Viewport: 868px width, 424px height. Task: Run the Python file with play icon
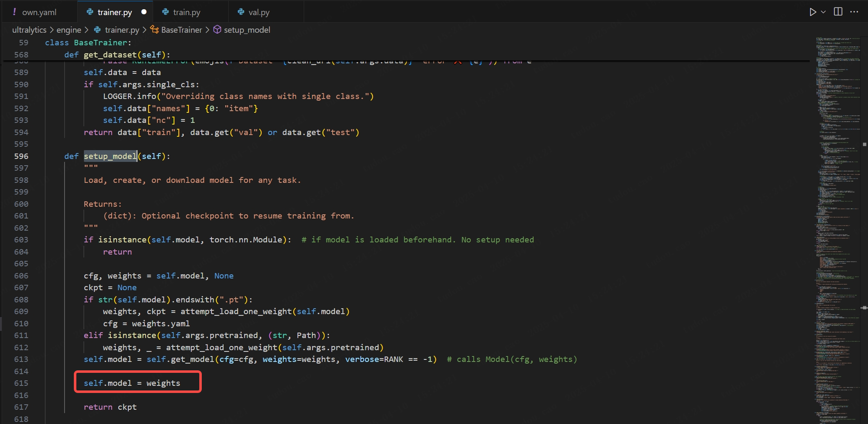(813, 12)
